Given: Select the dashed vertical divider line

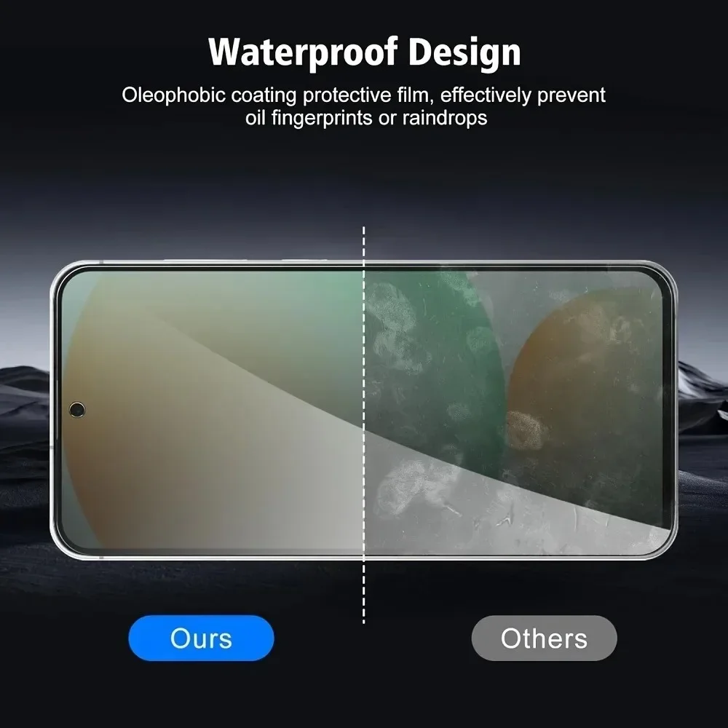Looking at the screenshot, I should (x=363, y=425).
